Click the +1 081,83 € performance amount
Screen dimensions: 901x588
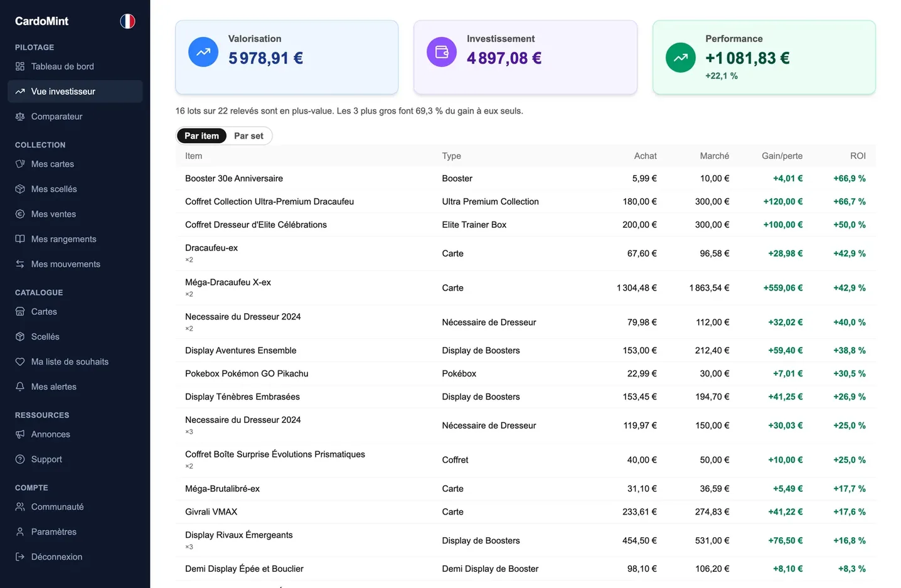747,58
